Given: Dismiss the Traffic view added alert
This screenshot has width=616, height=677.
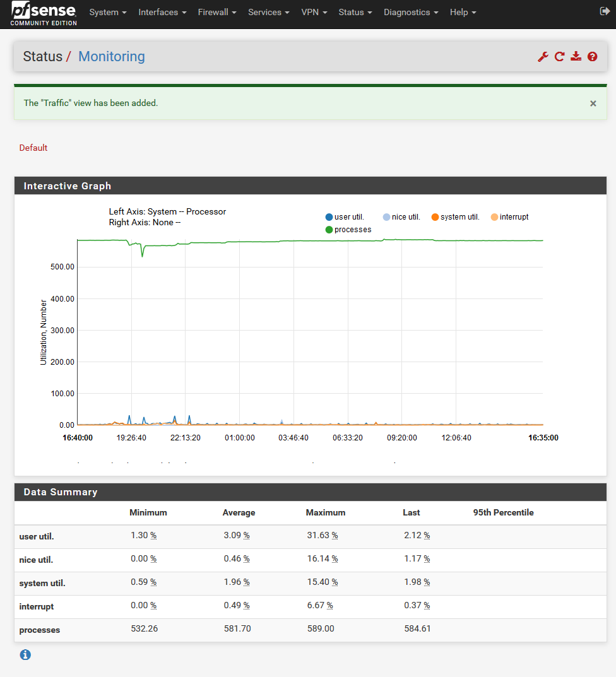Looking at the screenshot, I should tap(593, 103).
